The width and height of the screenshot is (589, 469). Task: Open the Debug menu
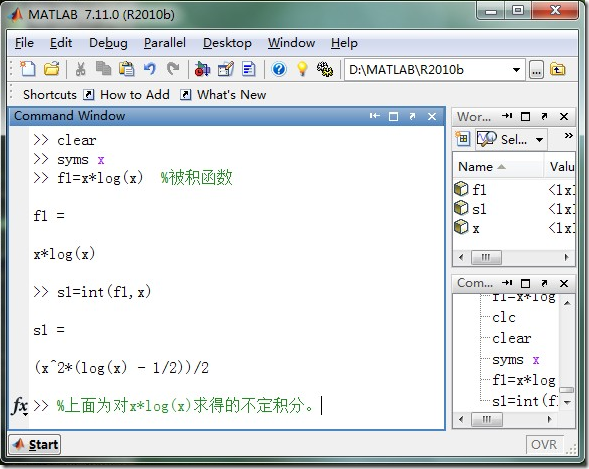(x=108, y=43)
